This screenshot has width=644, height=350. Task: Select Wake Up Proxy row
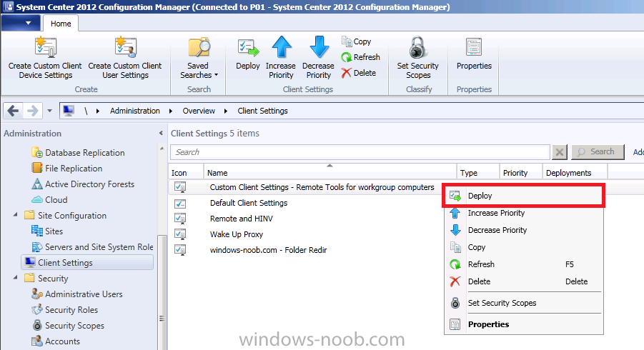tap(236, 234)
